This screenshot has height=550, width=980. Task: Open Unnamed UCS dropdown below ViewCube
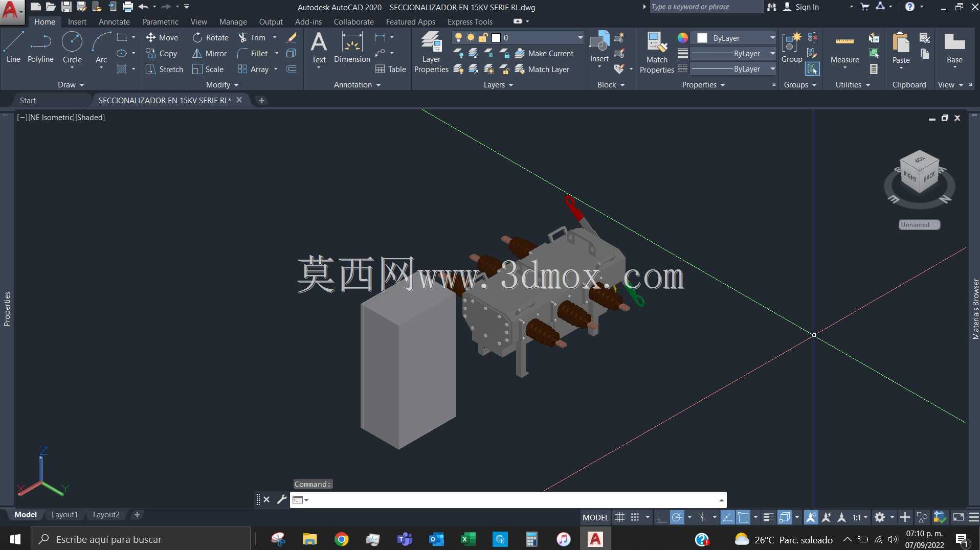click(x=919, y=224)
